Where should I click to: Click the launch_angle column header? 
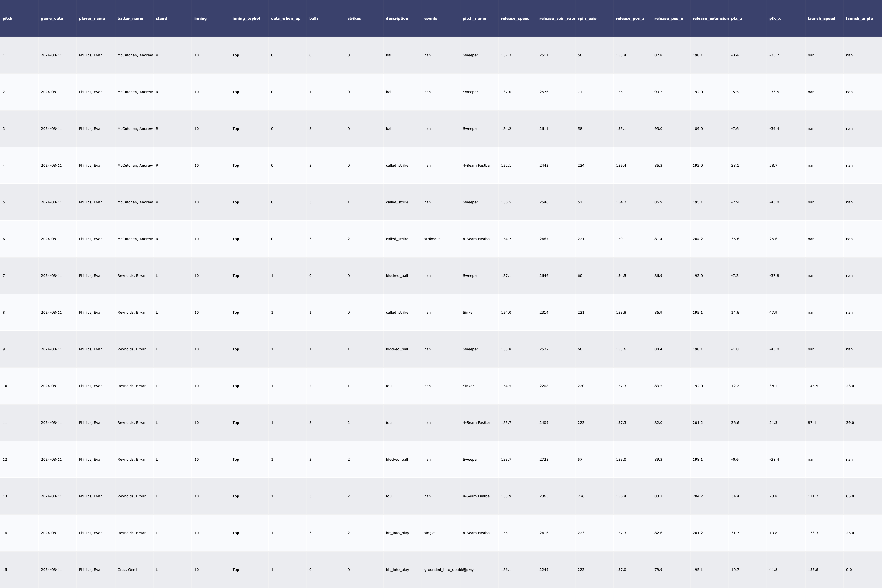click(859, 18)
